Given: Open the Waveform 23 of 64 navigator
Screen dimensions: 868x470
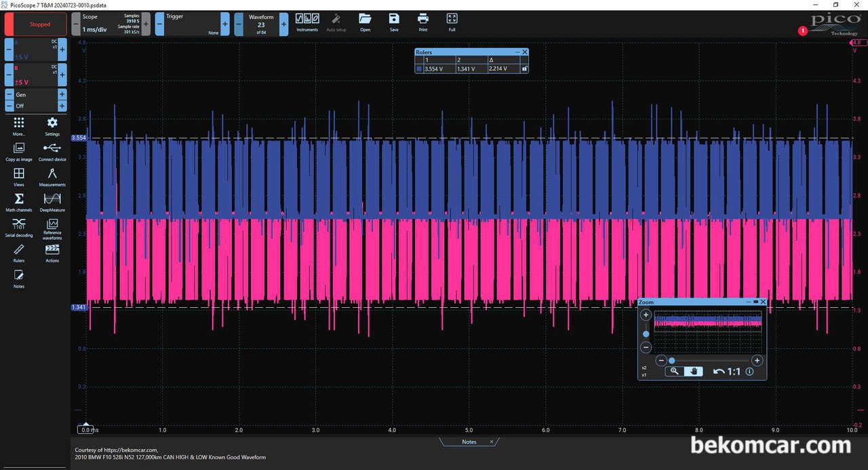Looking at the screenshot, I should pyautogui.click(x=261, y=24).
